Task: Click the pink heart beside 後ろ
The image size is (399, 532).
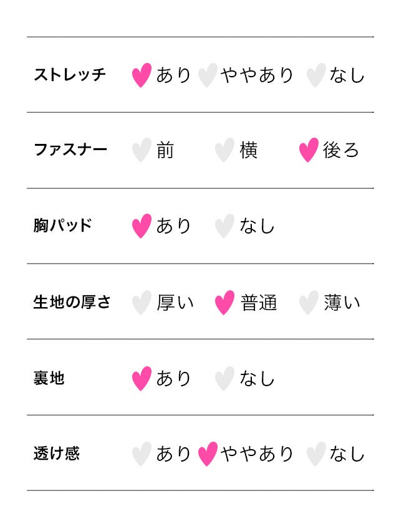Action: pos(309,150)
